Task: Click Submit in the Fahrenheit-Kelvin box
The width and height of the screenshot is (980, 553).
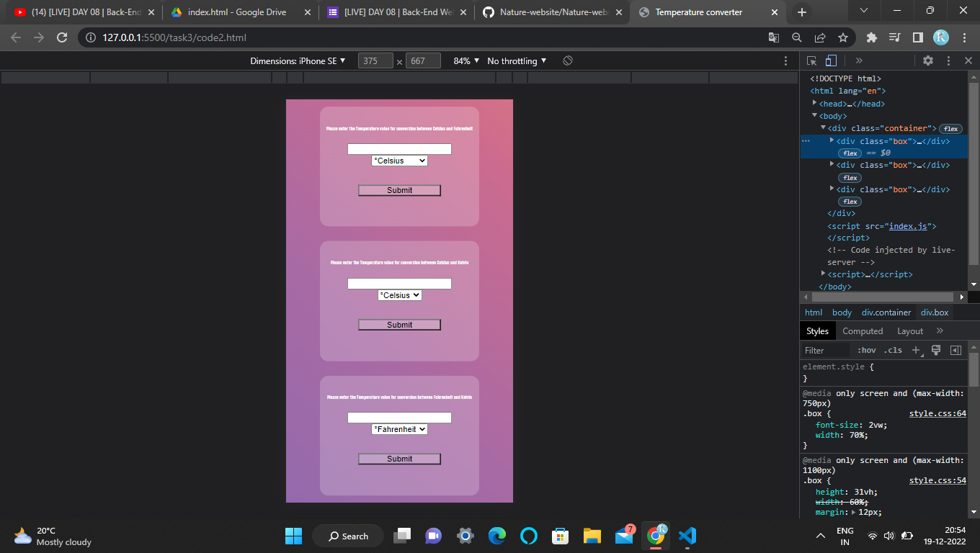Action: coord(399,459)
